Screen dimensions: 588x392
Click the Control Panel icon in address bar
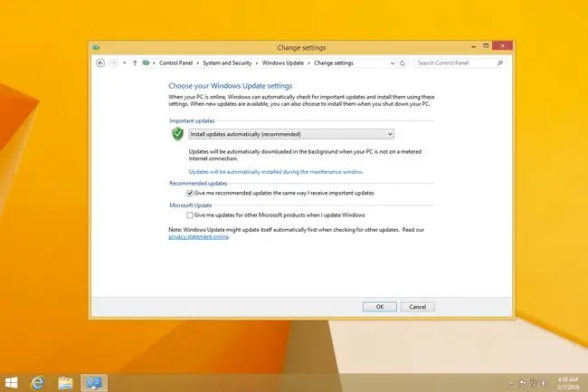point(146,63)
